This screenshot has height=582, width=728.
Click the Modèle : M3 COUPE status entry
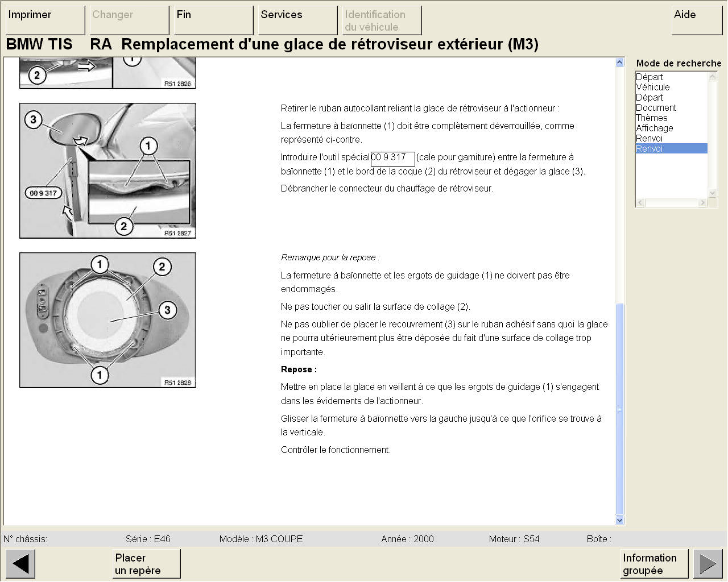[x=261, y=539]
